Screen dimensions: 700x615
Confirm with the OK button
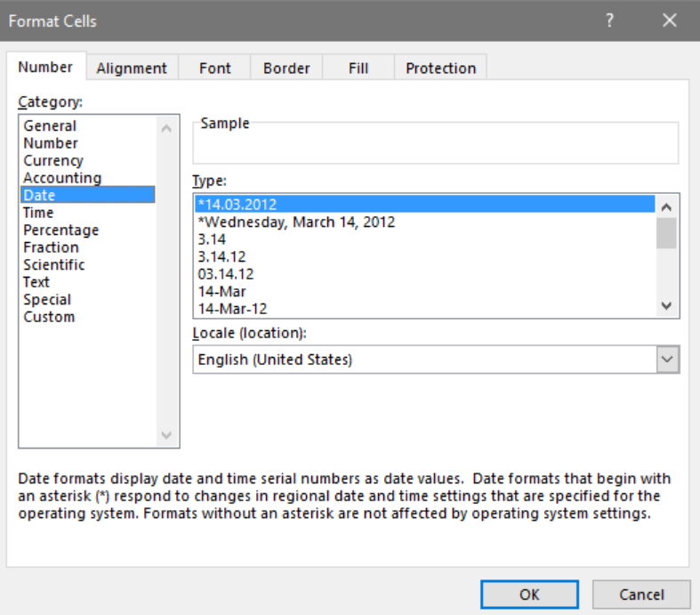(529, 595)
